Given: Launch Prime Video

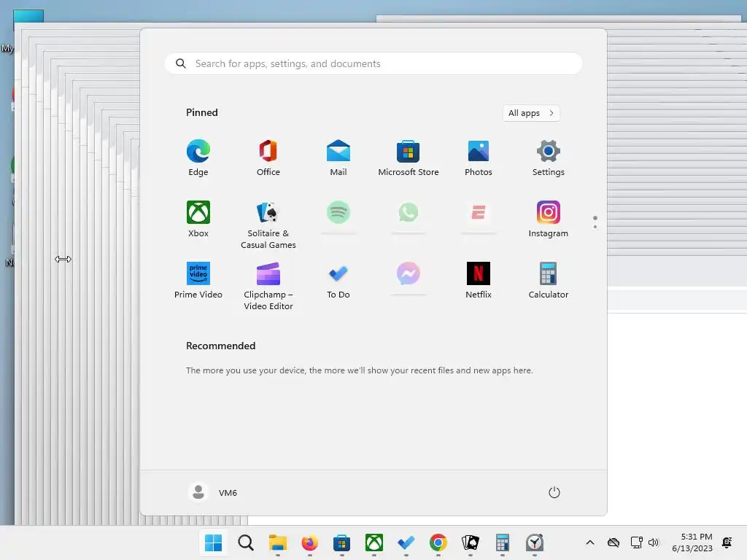Looking at the screenshot, I should pyautogui.click(x=198, y=281).
